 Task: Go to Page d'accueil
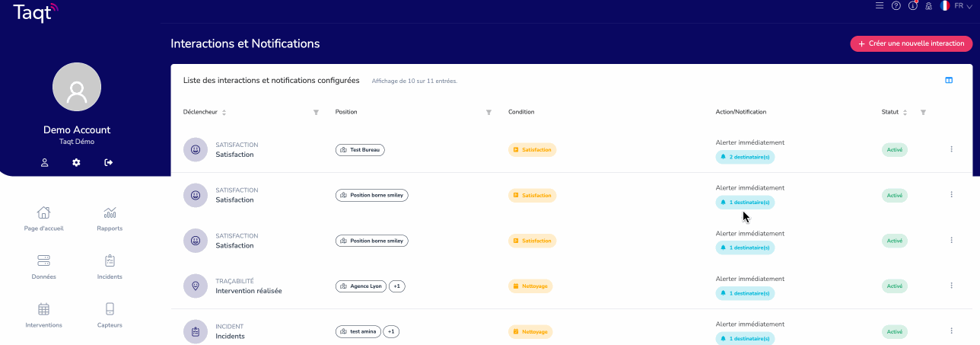pyautogui.click(x=44, y=219)
